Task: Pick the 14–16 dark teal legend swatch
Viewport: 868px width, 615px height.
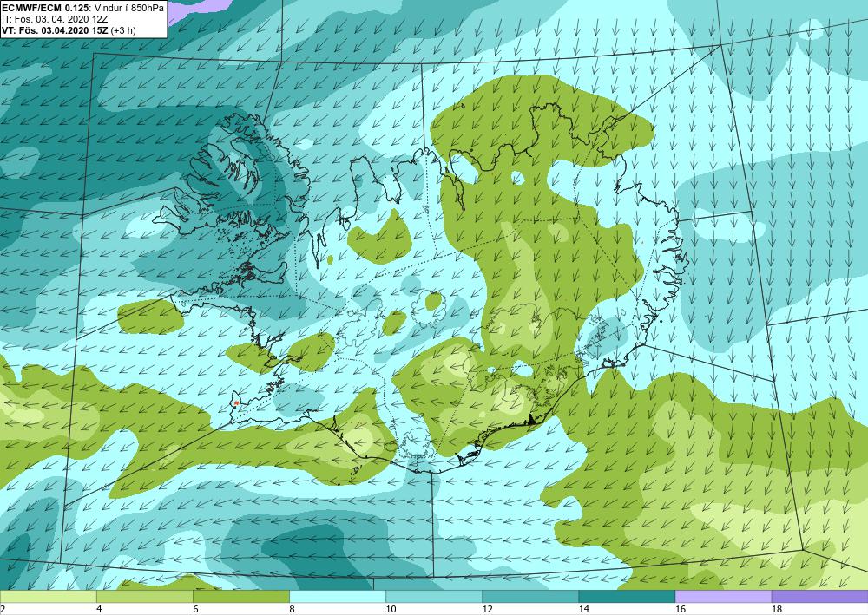Action: 627,596
